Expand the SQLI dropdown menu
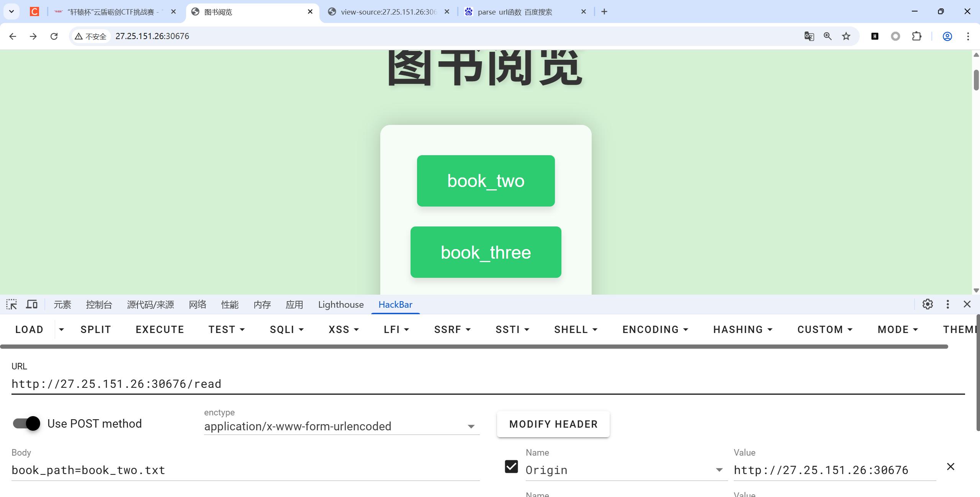The width and height of the screenshot is (980, 497). coord(286,330)
